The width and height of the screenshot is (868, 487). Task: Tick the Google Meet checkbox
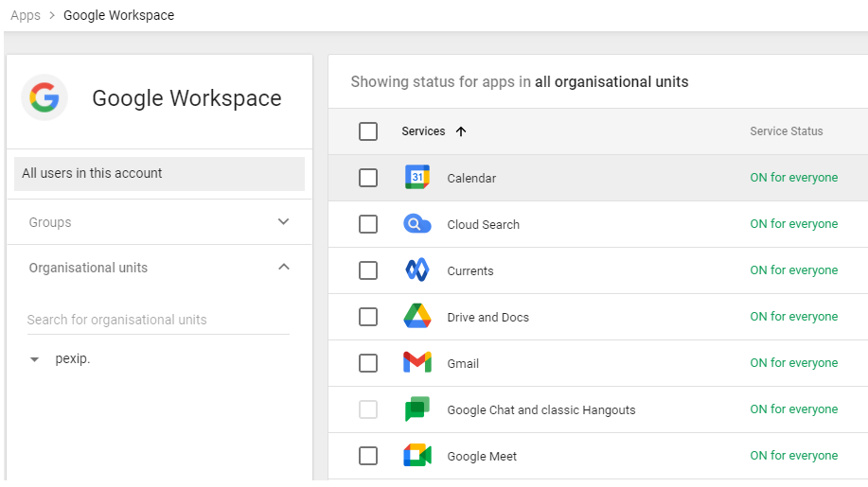(x=368, y=456)
